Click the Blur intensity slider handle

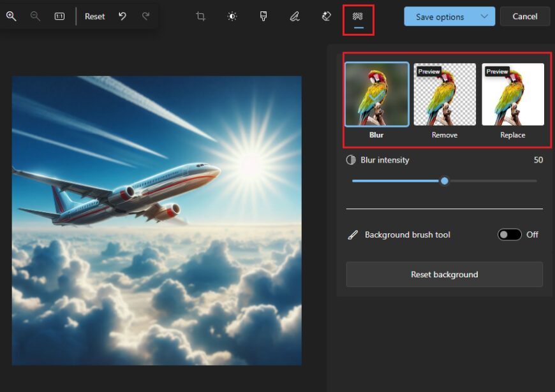click(445, 181)
